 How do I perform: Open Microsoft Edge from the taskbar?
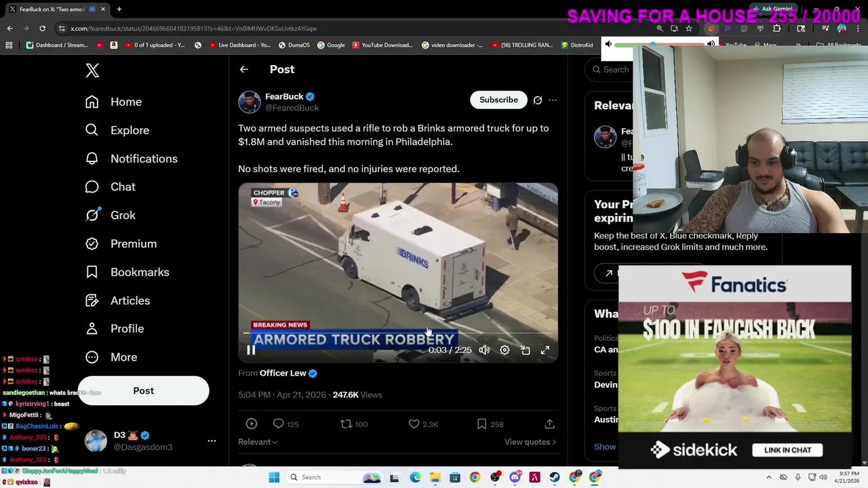coord(415,477)
